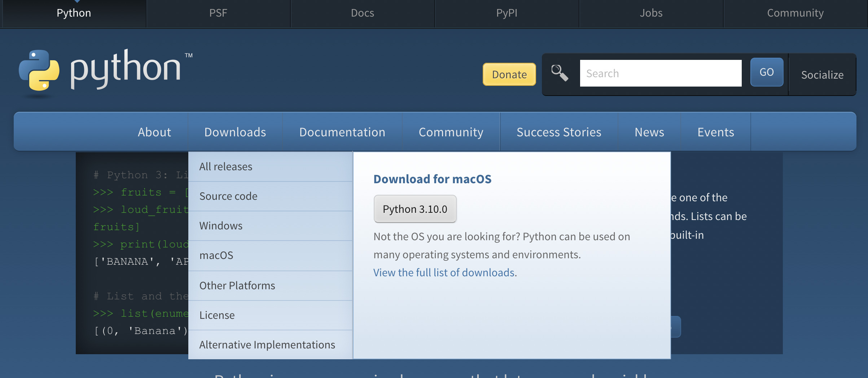
Task: Expand the Socialize dropdown
Action: tap(822, 75)
